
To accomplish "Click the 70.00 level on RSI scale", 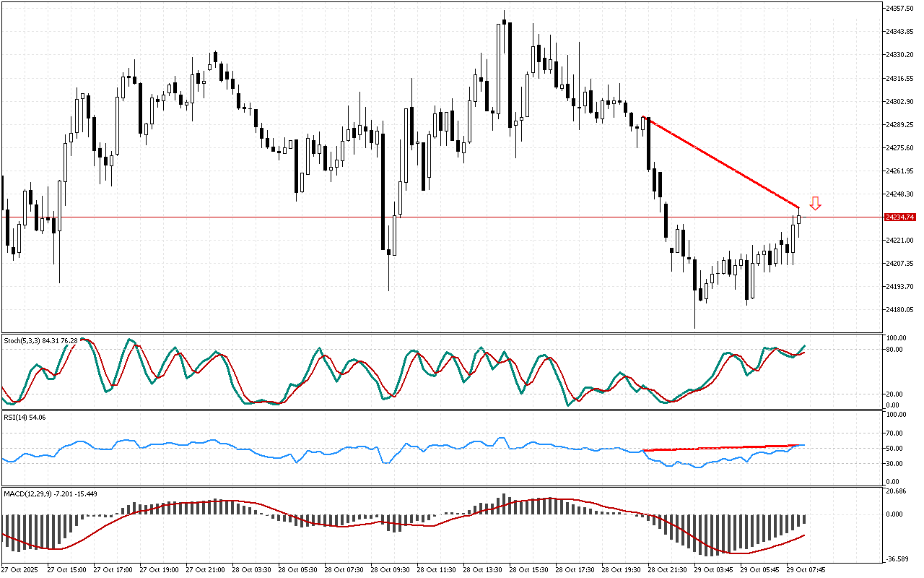I will tap(895, 433).
